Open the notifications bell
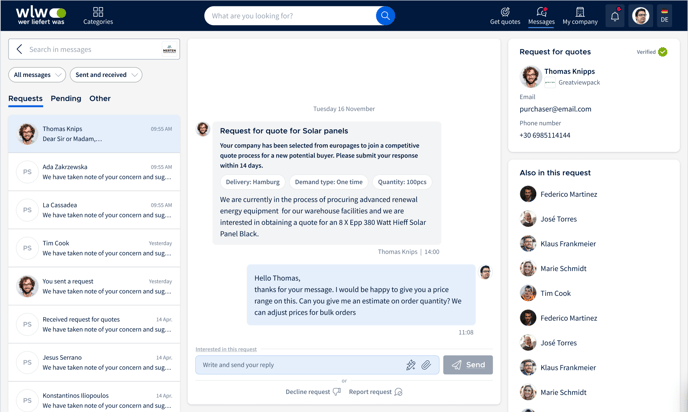Screen dimensions: 688x412 click(615, 16)
